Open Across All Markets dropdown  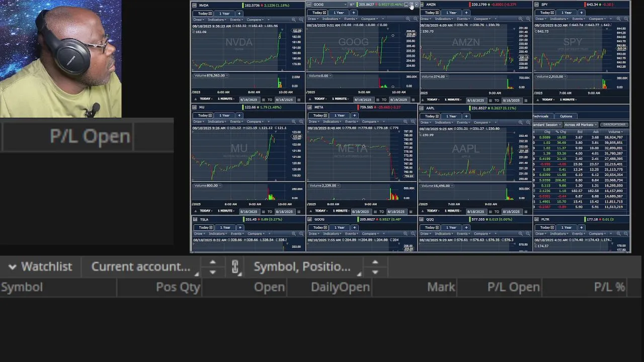(x=581, y=125)
